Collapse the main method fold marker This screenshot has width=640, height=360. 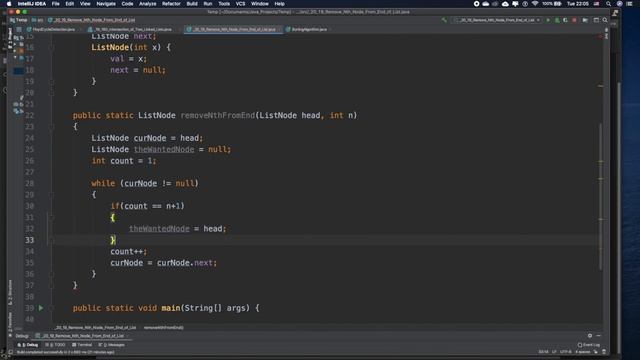[51, 308]
